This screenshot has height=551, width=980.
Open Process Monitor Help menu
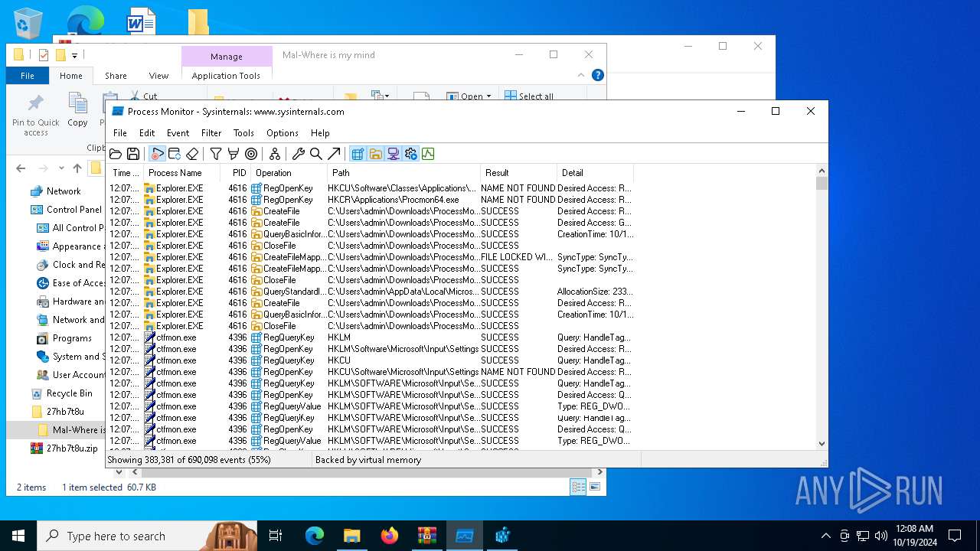pos(320,133)
